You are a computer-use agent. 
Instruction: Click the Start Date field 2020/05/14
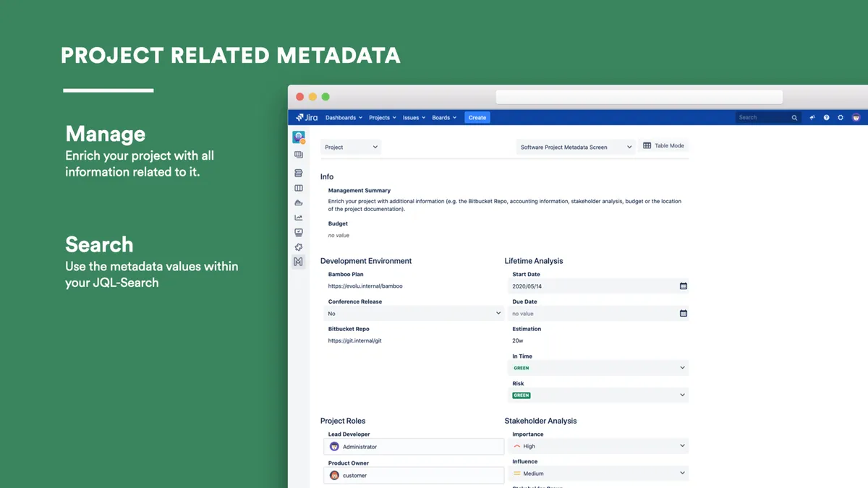pyautogui.click(x=599, y=286)
